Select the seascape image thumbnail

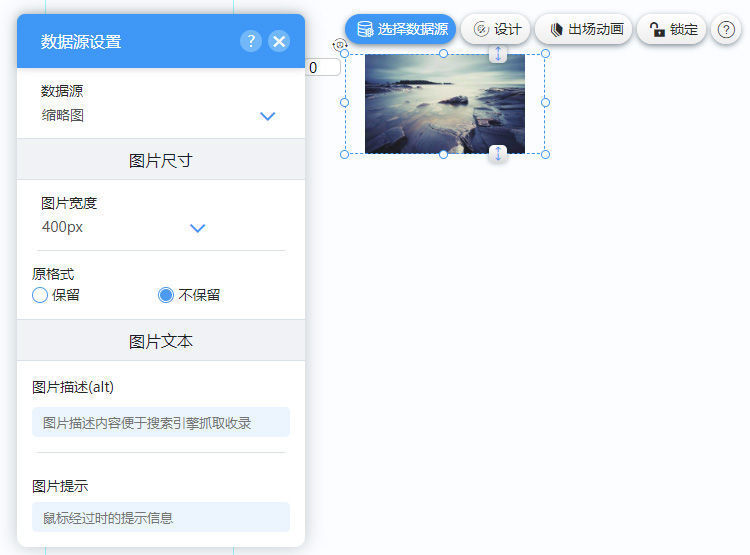[445, 104]
